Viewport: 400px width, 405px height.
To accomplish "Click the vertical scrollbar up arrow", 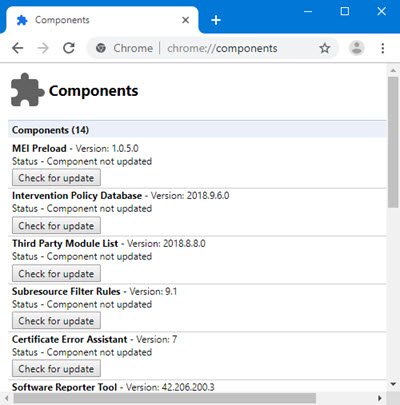I will click(393, 71).
